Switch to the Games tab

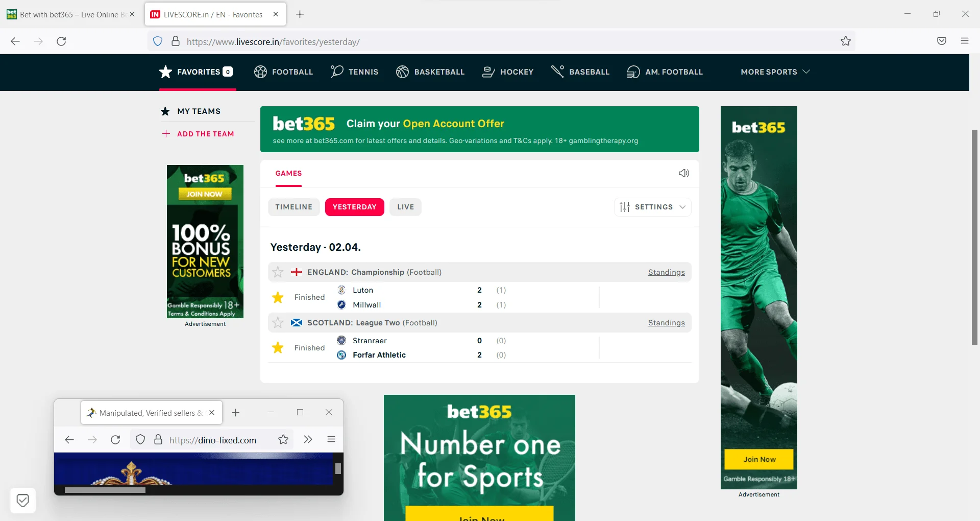288,174
